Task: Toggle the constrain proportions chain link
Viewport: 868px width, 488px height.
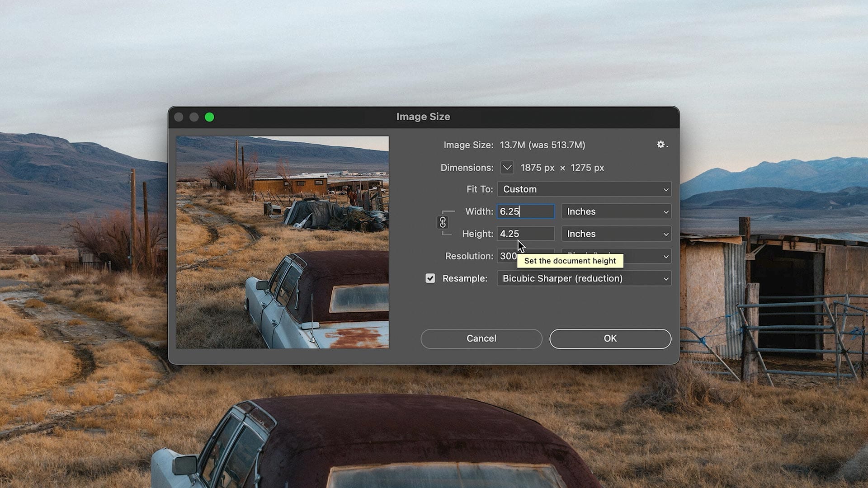Action: [x=443, y=222]
